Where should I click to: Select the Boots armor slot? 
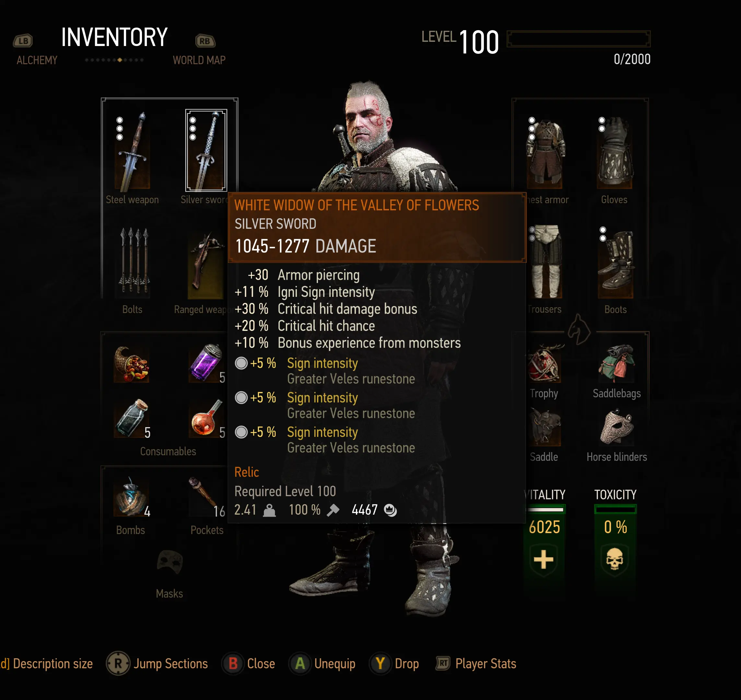[616, 263]
